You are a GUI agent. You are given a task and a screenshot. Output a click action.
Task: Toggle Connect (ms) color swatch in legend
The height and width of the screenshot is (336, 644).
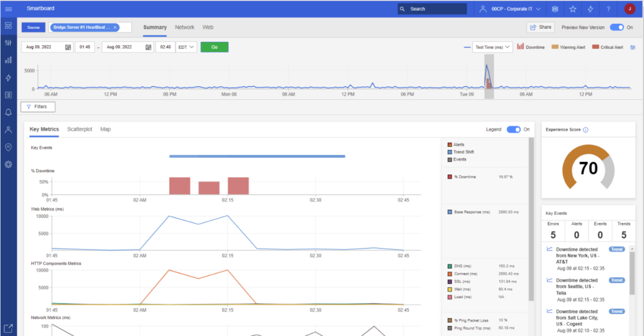450,274
